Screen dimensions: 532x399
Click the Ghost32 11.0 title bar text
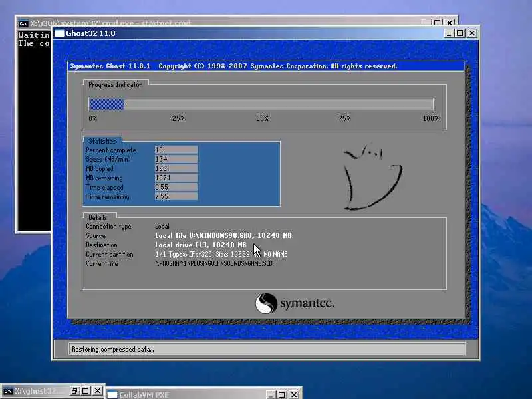point(90,33)
